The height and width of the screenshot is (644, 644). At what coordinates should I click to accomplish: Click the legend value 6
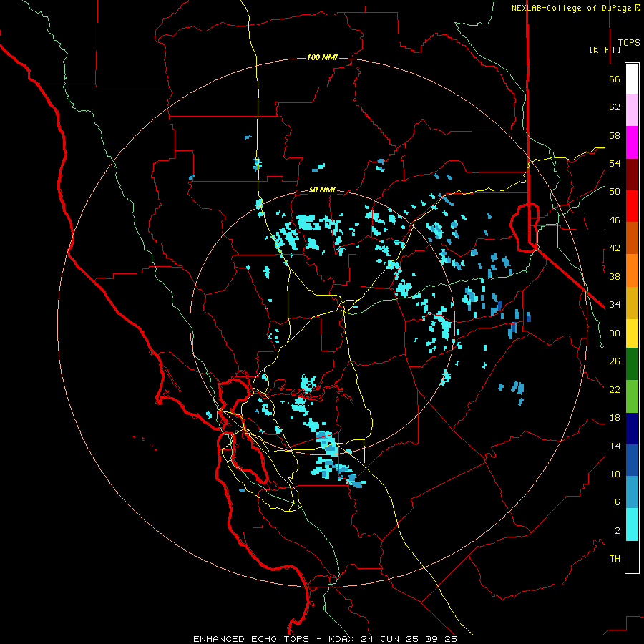(618, 502)
